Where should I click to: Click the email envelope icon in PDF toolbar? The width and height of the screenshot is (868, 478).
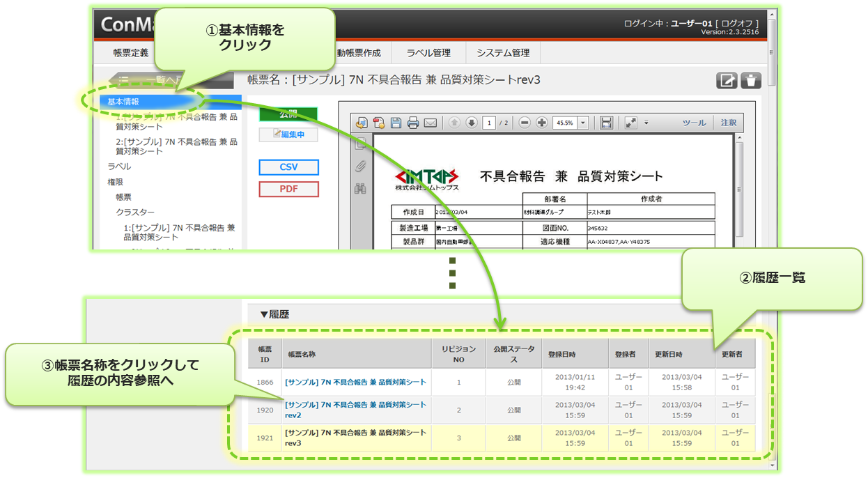[430, 123]
